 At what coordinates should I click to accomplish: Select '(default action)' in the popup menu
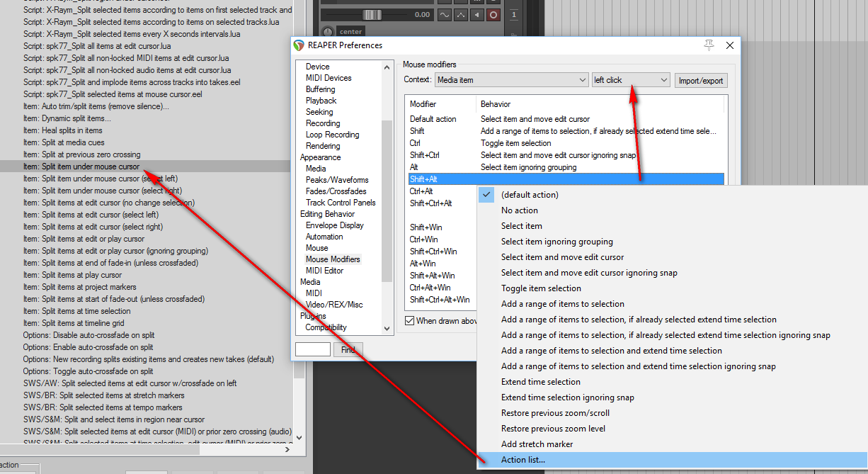(x=673, y=195)
